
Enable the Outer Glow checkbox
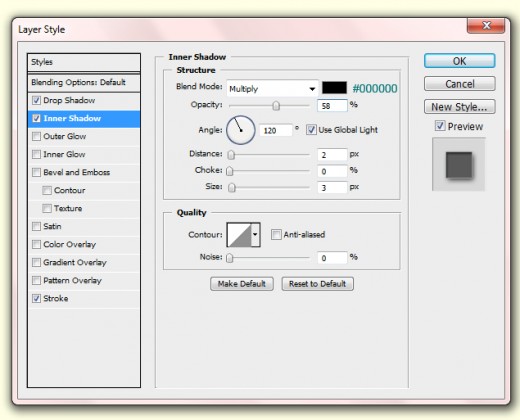point(36,136)
